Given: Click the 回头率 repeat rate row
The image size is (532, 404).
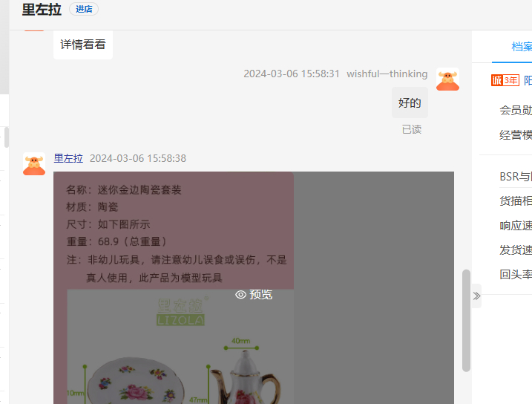Looking at the screenshot, I should click(x=516, y=274).
